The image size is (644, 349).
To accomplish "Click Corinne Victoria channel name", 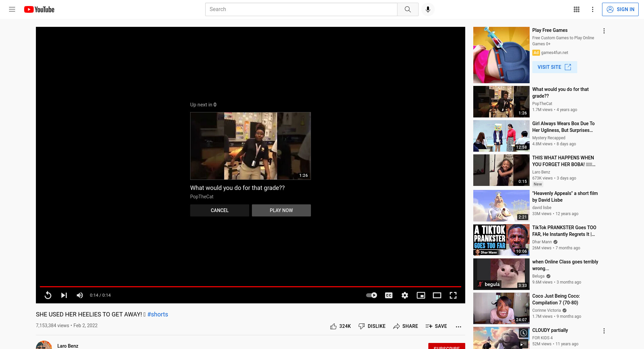I will coord(546,310).
